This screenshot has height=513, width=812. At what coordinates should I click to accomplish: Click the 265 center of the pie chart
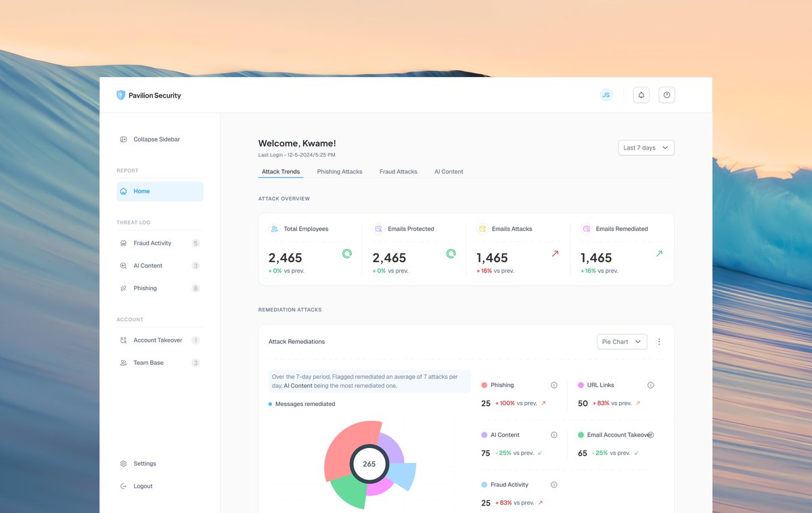point(369,464)
